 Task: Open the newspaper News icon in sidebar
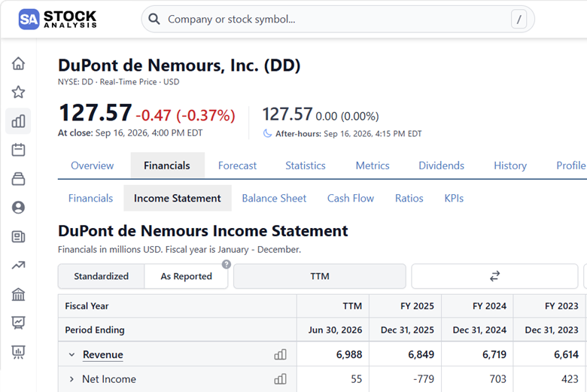click(x=18, y=236)
